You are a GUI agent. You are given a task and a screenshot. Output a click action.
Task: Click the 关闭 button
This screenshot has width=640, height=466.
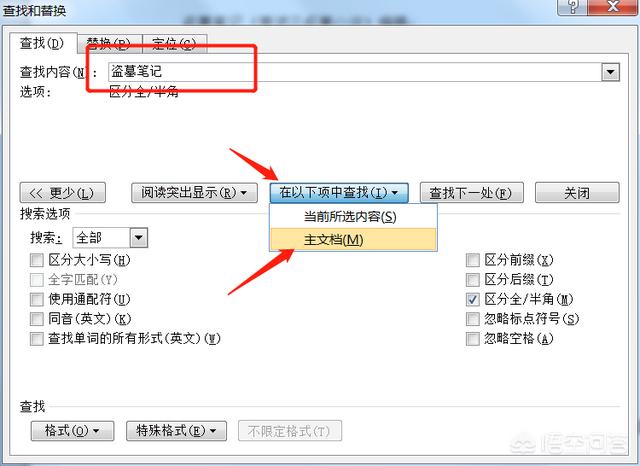577,193
